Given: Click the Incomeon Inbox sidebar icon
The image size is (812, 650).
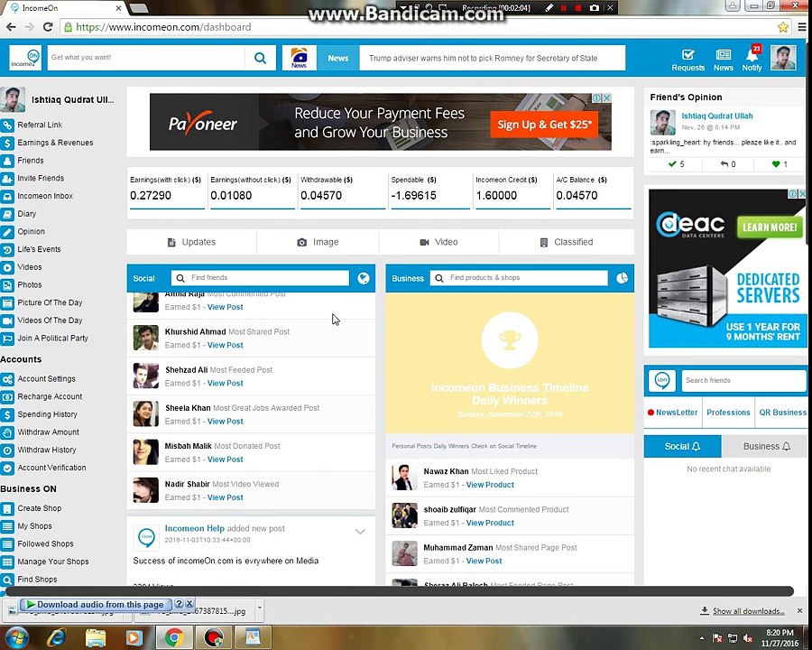Looking at the screenshot, I should click(7, 196).
